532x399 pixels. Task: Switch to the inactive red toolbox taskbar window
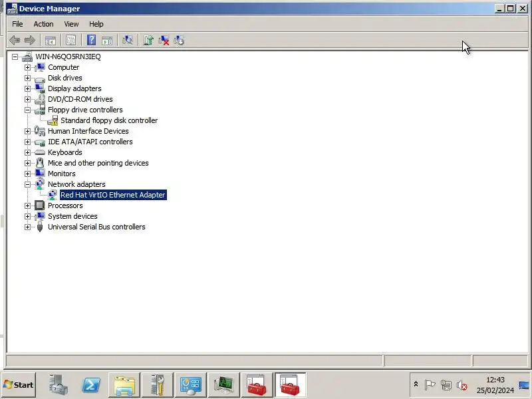tap(257, 385)
